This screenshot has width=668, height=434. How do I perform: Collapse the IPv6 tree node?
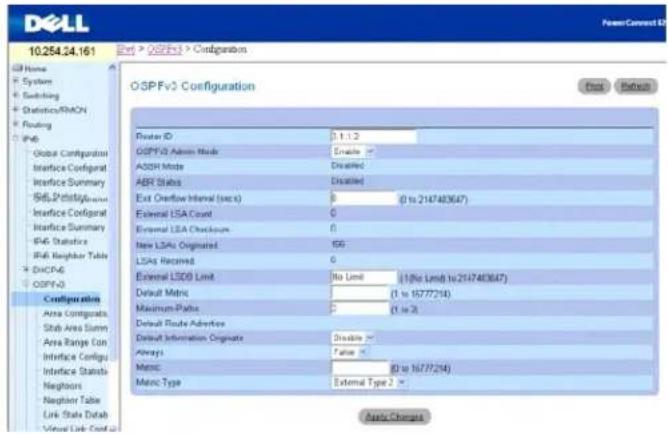(x=16, y=138)
